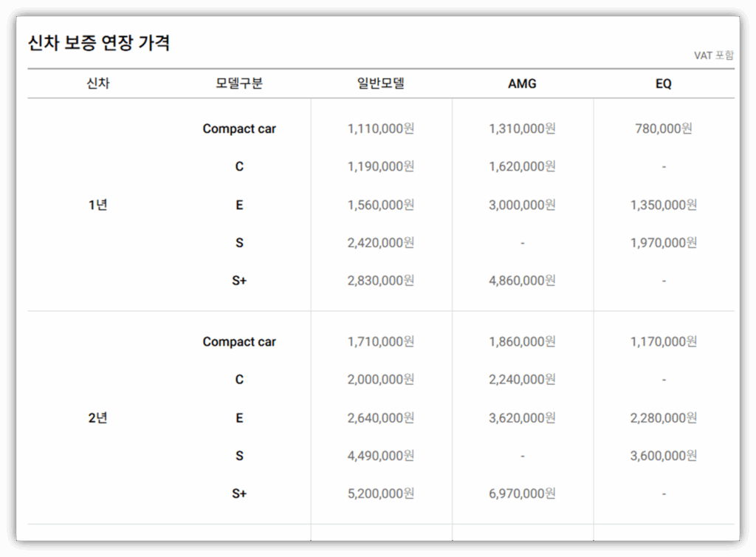Viewport: 756px width, 557px height.
Task: Select the 1,970,000원 EQ price
Action: [x=663, y=242]
